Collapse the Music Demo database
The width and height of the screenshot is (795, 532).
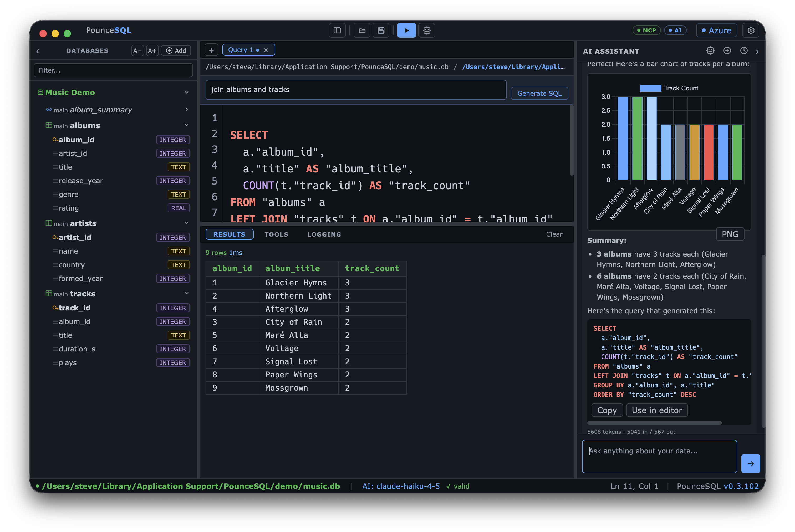pyautogui.click(x=186, y=92)
